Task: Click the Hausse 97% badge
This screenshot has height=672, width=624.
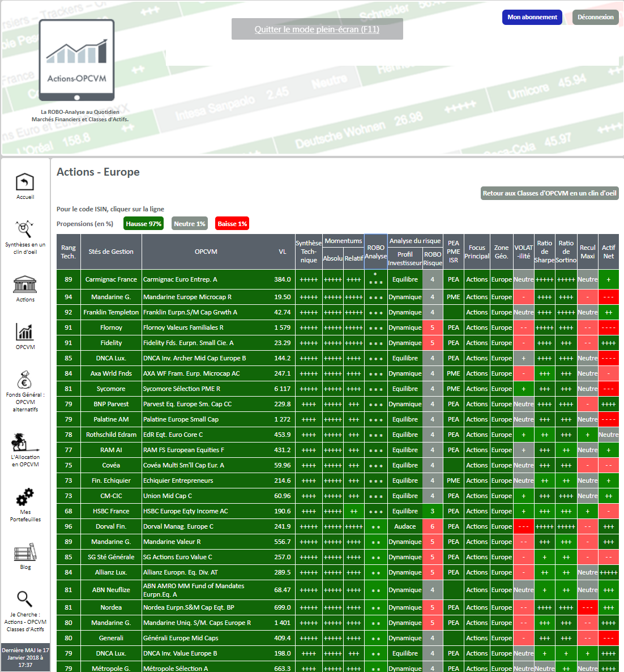Action: [x=143, y=224]
